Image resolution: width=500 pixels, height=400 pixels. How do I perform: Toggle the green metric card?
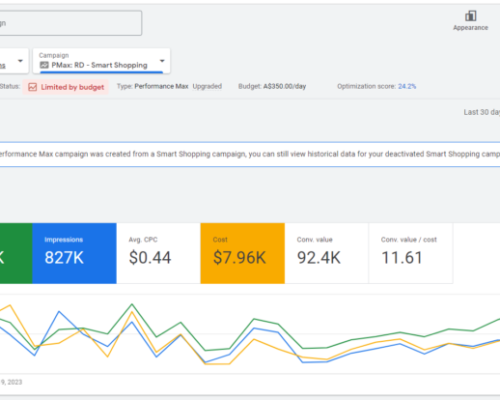coord(16,253)
